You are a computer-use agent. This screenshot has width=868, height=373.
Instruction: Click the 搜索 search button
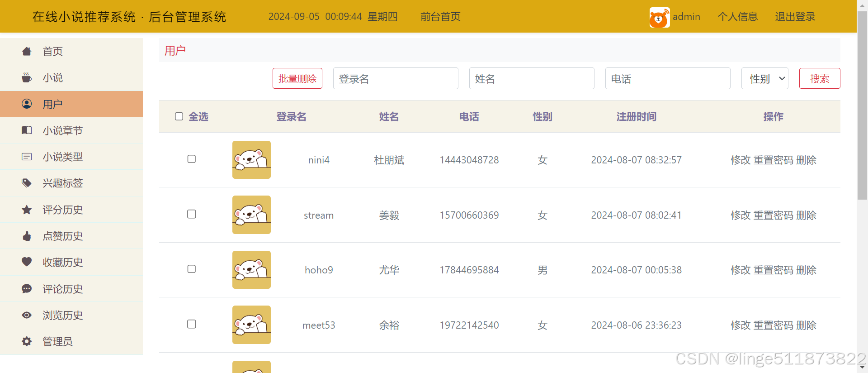(820, 78)
